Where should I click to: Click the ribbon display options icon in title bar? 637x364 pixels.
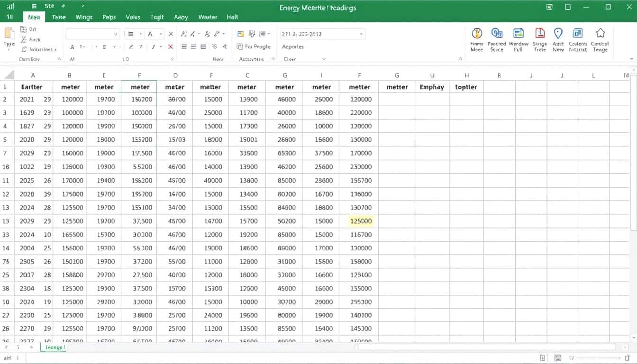coord(549,7)
